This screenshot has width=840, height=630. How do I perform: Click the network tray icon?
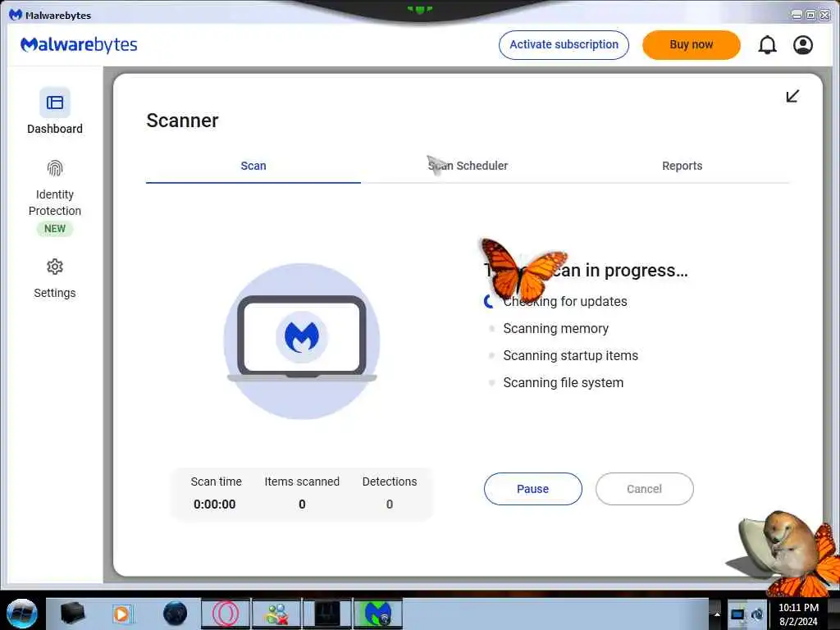tap(737, 614)
